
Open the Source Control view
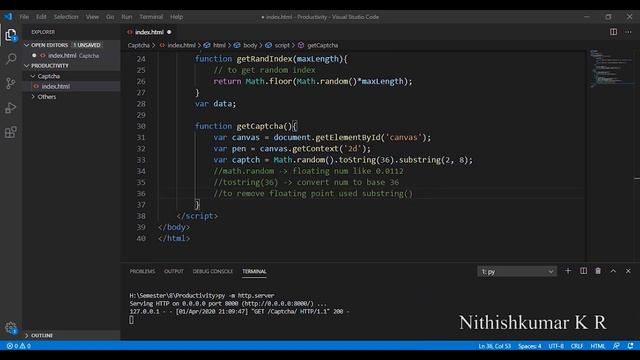point(11,83)
